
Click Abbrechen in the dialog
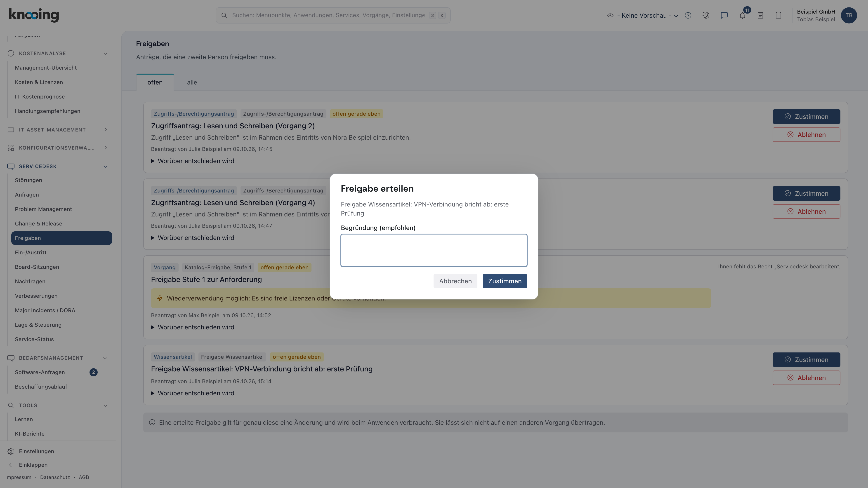tap(455, 281)
